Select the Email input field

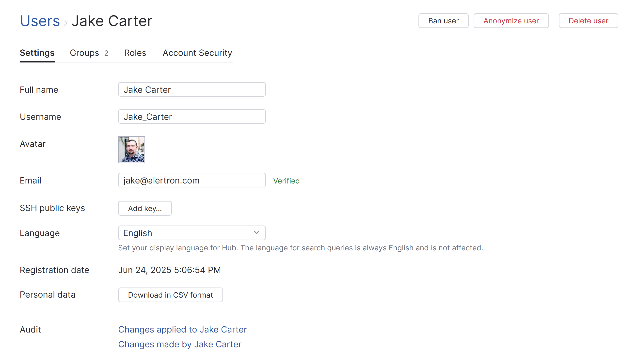click(x=192, y=180)
